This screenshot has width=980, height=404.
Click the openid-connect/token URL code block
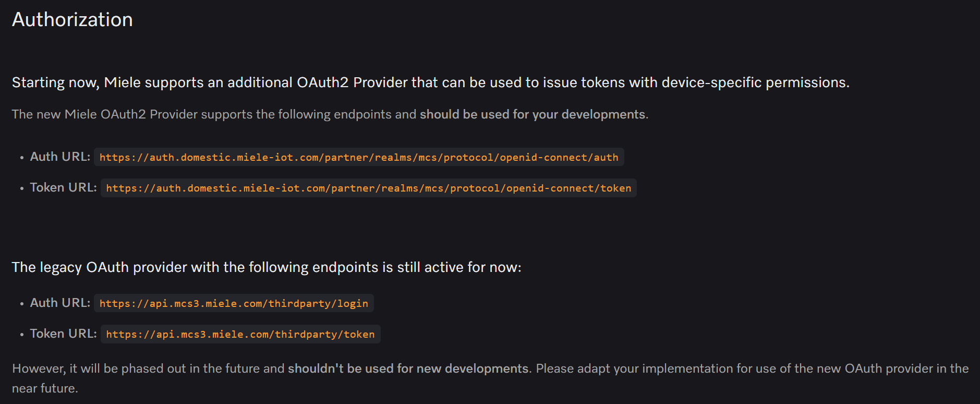point(368,188)
